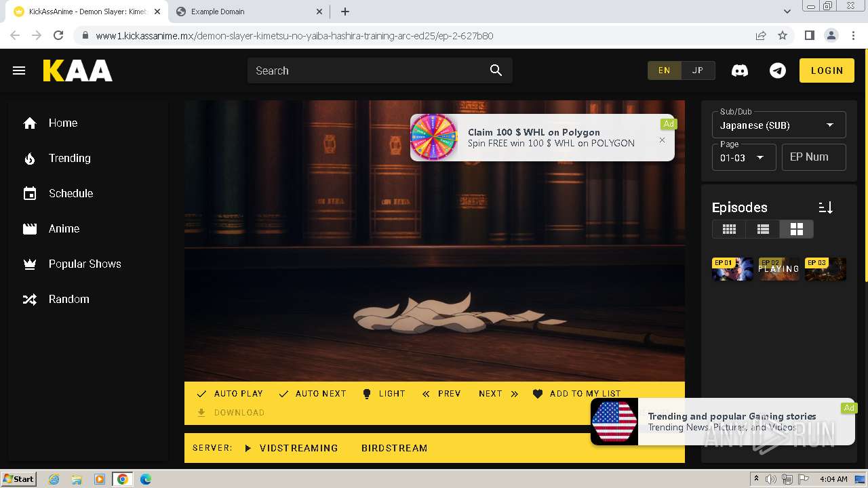Click the browser address bar
The image size is (868, 488).
pyautogui.click(x=420, y=36)
